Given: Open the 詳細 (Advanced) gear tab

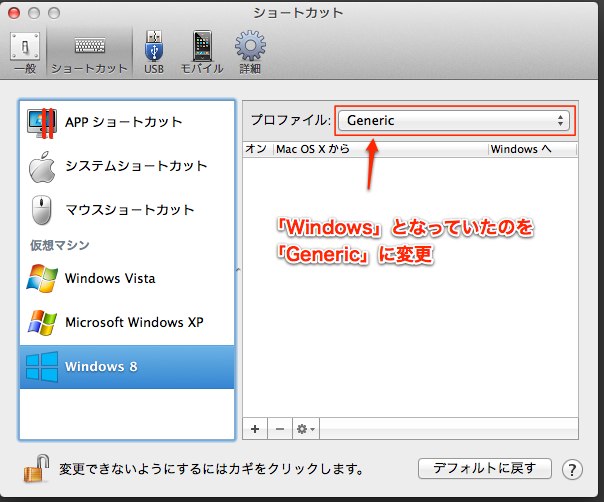Looking at the screenshot, I should coord(250,53).
